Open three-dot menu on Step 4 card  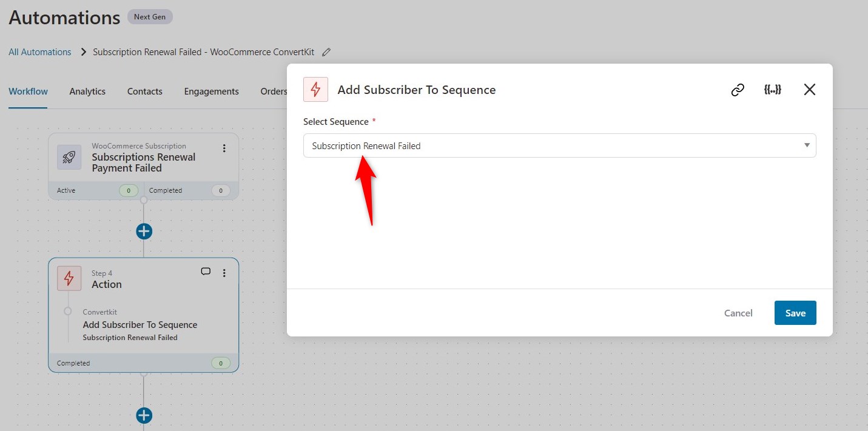[x=224, y=273]
